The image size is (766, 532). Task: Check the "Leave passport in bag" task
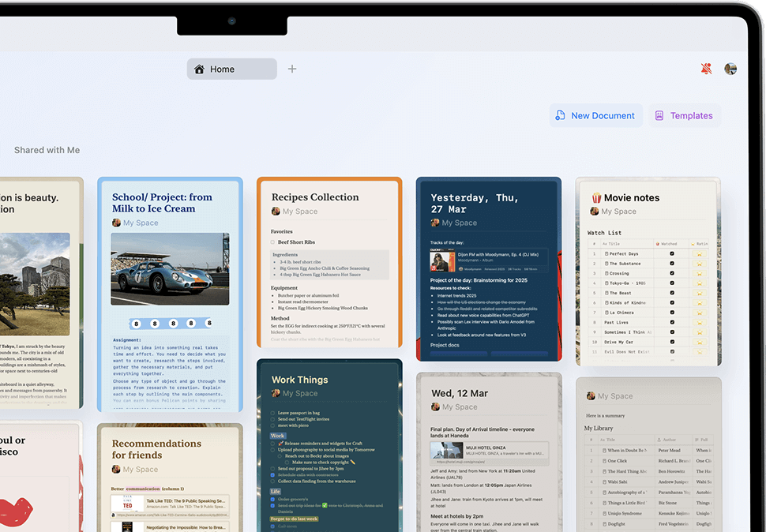click(273, 412)
